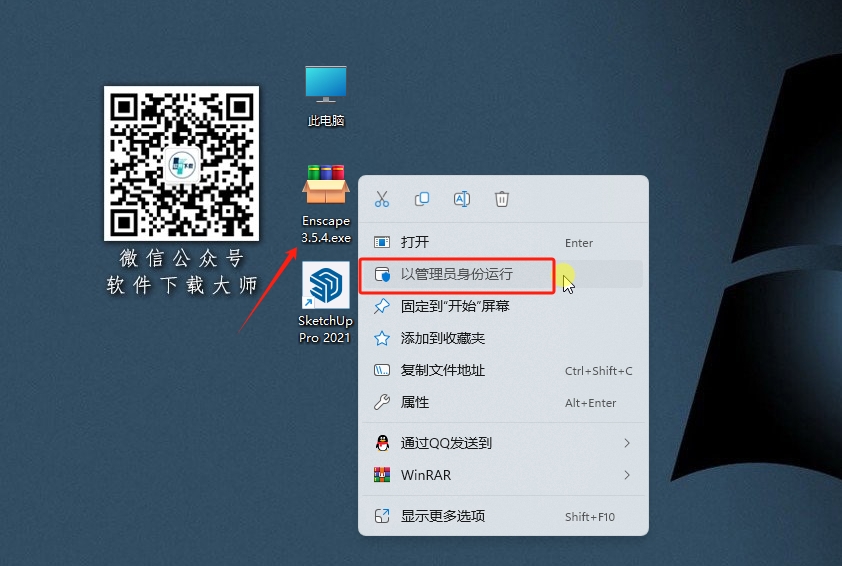Image resolution: width=842 pixels, height=566 pixels.
Task: Select the 此电脑 desktop icon
Action: (326, 96)
